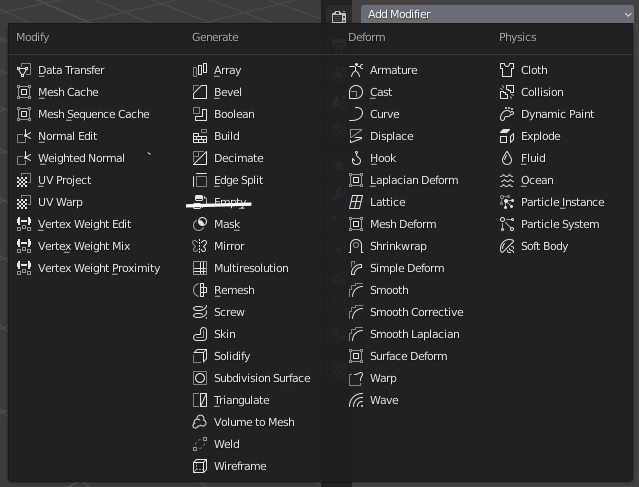This screenshot has width=639, height=487.
Task: Click the Particle Instance icon
Action: 507,202
